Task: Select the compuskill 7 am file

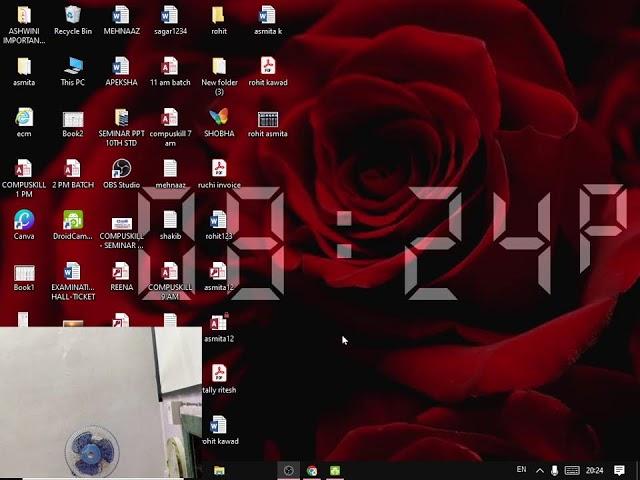Action: pyautogui.click(x=170, y=127)
